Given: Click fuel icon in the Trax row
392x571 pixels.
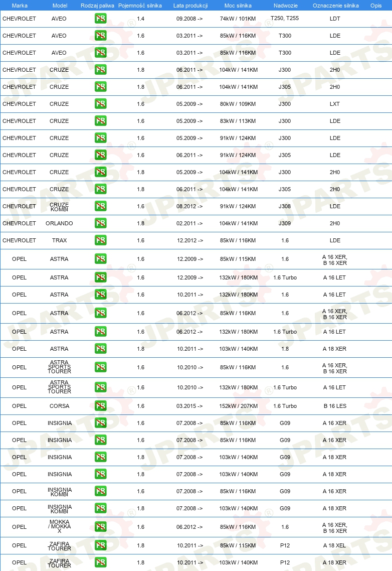Looking at the screenshot, I should (100, 240).
